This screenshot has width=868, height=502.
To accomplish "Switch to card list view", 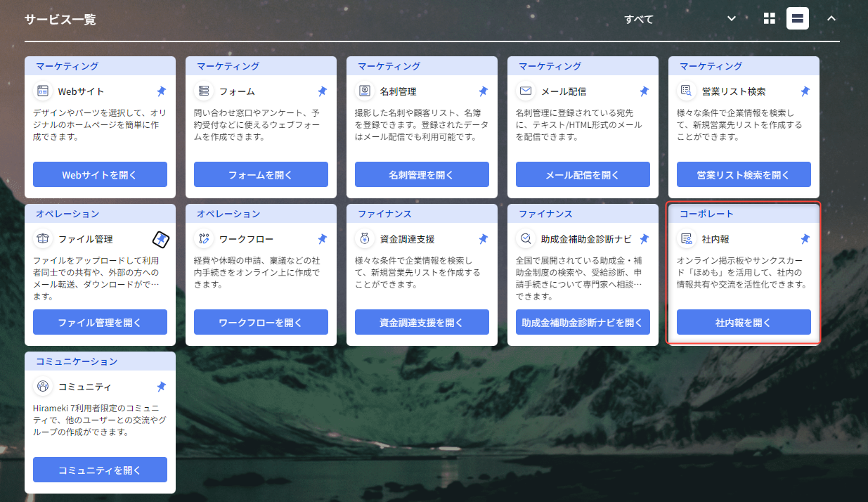I will (x=798, y=18).
